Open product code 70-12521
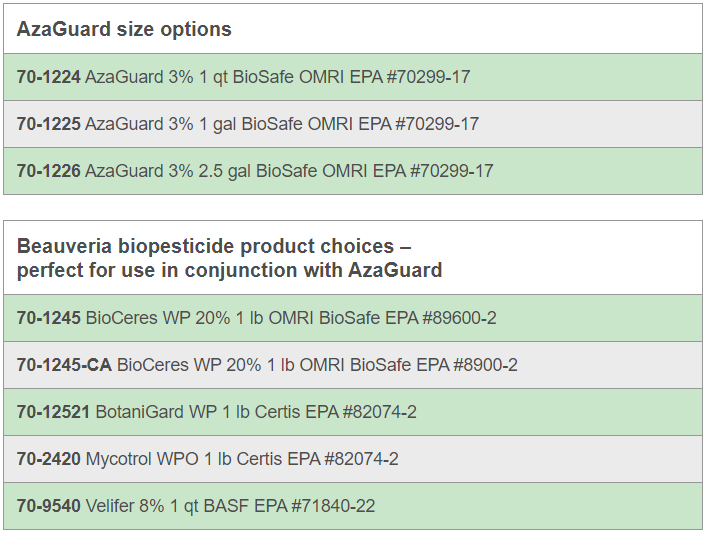 point(54,412)
